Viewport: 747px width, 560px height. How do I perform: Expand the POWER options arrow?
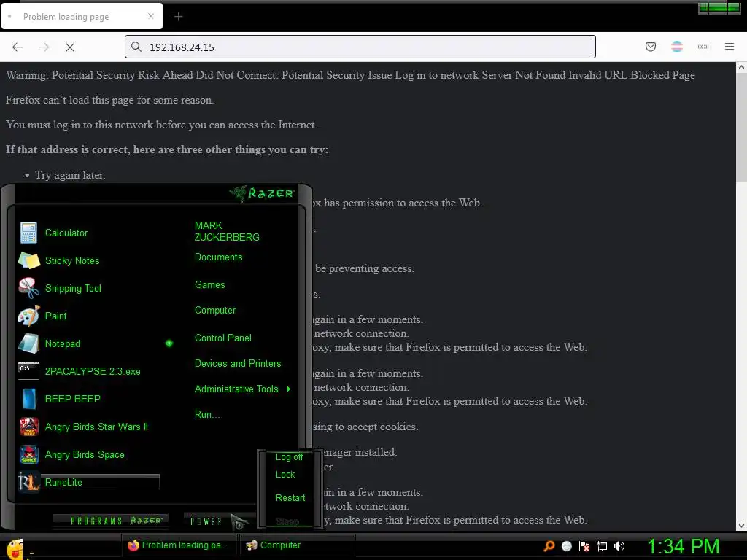pyautogui.click(x=239, y=521)
